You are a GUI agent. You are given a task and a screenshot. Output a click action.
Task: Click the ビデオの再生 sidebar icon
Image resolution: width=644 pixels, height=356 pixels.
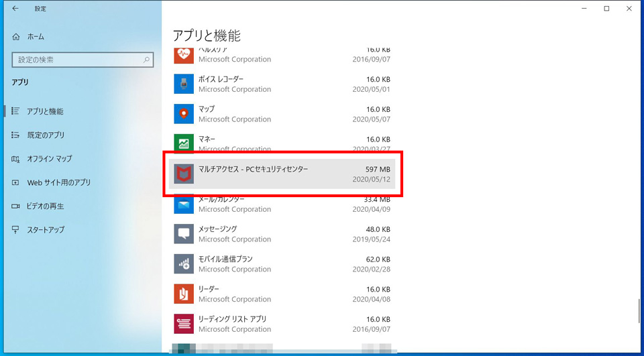pyautogui.click(x=15, y=206)
